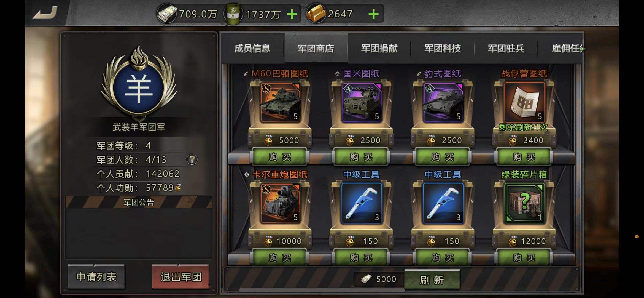This screenshot has height=298, width=644.
Task: Open the 军团科技 tab
Action: pyautogui.click(x=443, y=49)
